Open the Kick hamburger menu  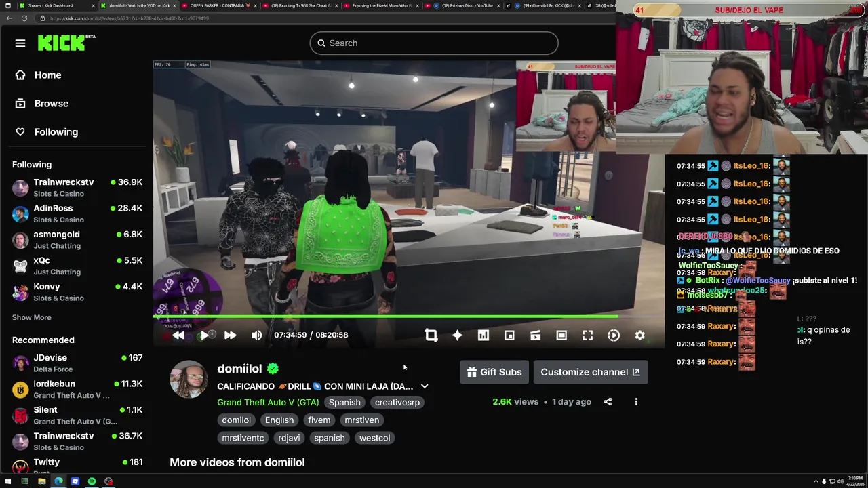point(20,43)
